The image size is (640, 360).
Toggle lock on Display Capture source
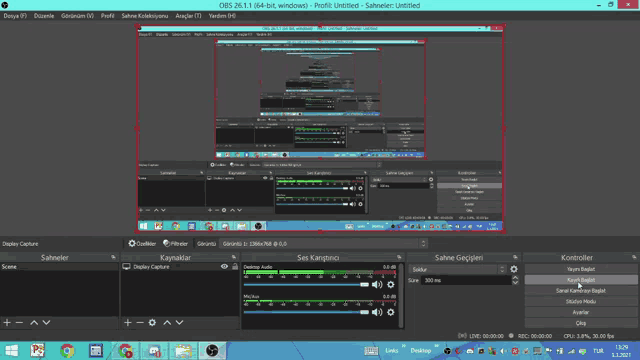pos(235,267)
